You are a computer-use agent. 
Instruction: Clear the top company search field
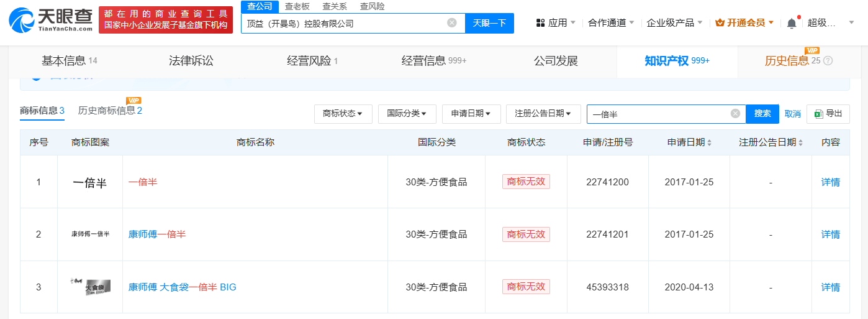(x=451, y=23)
